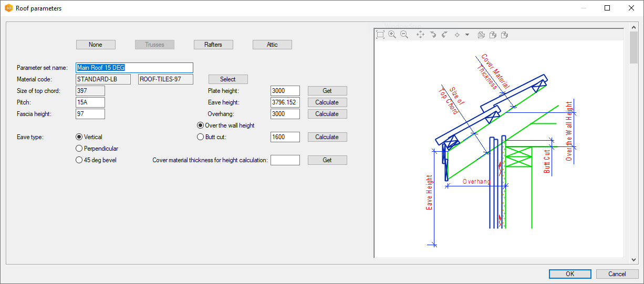Switch to Attic roof type
Image resolution: width=644 pixels, height=284 pixels.
pyautogui.click(x=272, y=45)
